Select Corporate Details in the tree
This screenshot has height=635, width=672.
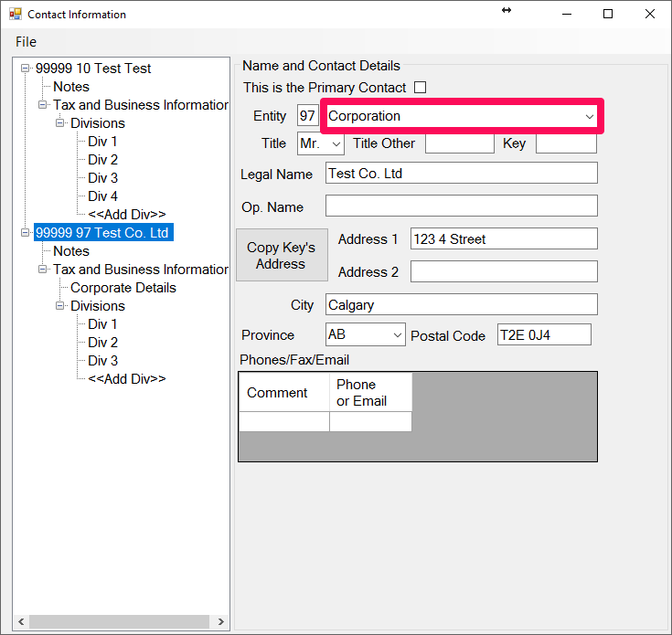point(123,288)
